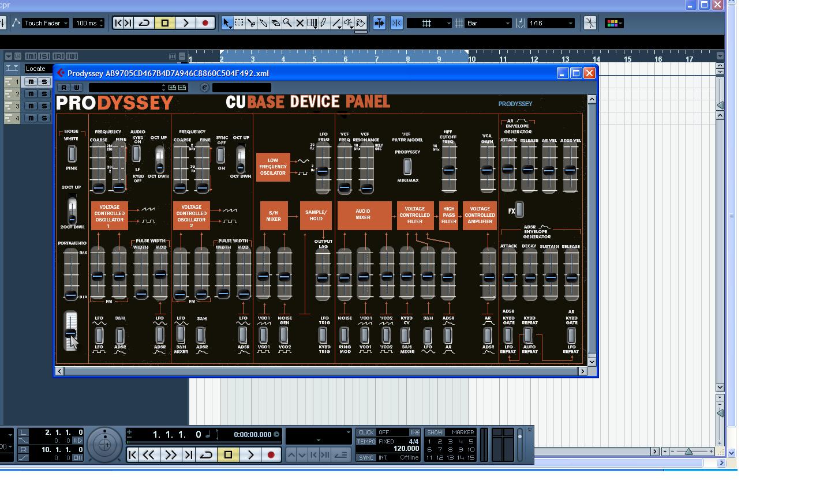Select the Draw pencil tool
This screenshot has height=504, width=831.
[324, 23]
